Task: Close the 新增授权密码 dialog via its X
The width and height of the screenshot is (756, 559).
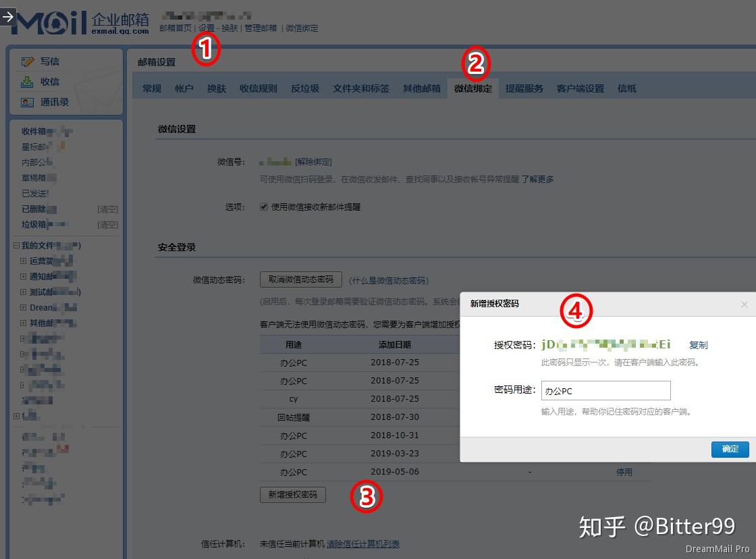Action: tap(745, 304)
